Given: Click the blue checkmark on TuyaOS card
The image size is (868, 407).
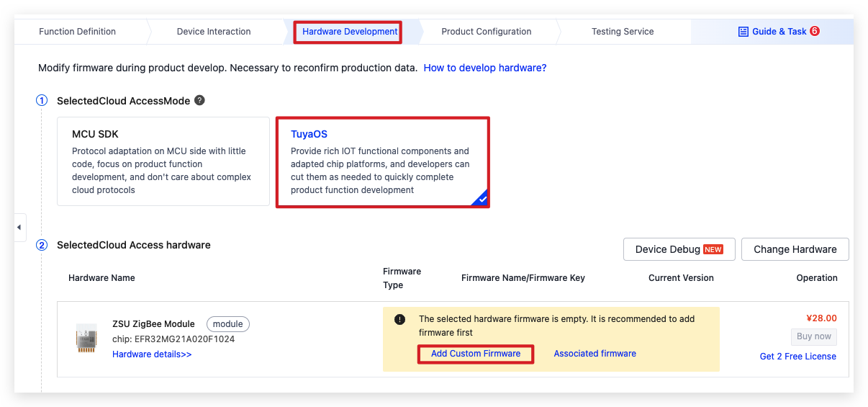Looking at the screenshot, I should tap(482, 199).
